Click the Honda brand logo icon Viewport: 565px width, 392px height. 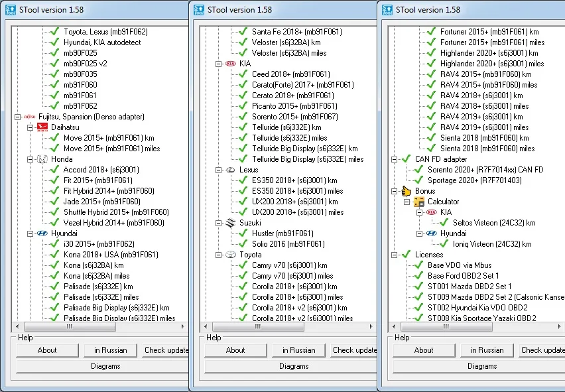[x=42, y=159]
